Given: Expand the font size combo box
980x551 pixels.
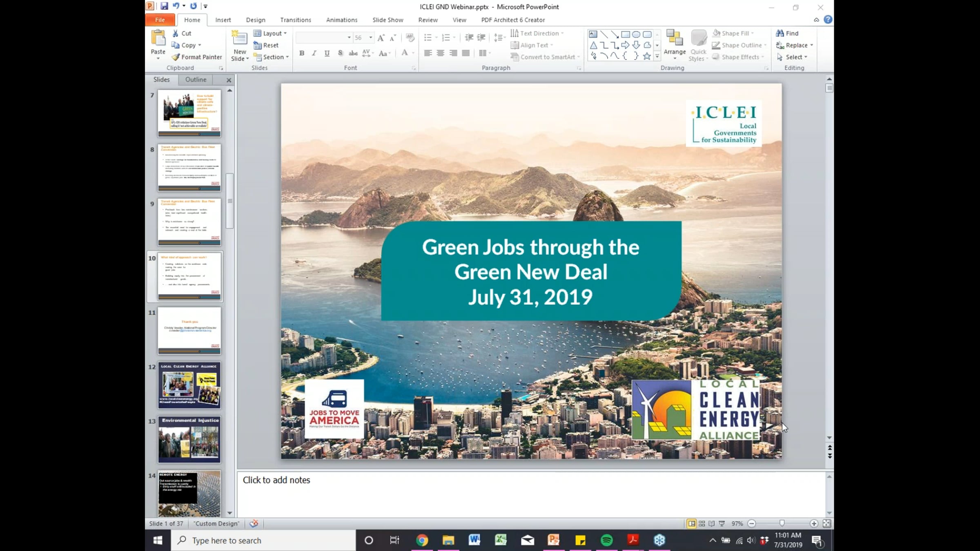Looking at the screenshot, I should 371,38.
